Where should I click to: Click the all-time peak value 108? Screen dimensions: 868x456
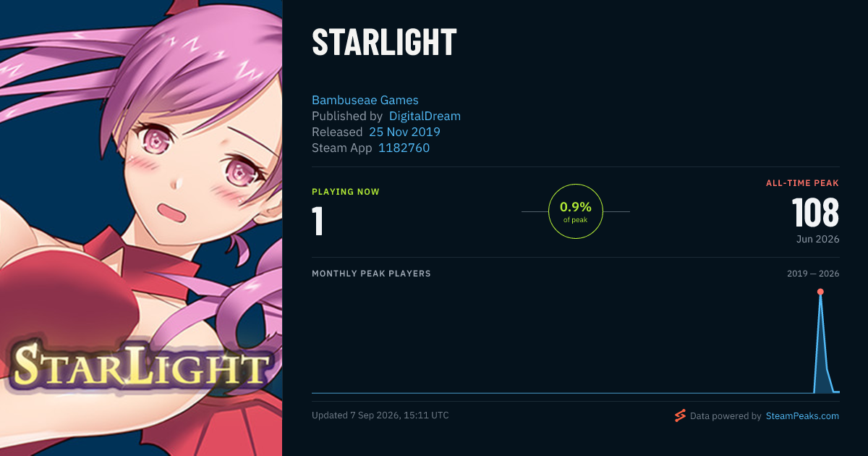click(x=815, y=213)
